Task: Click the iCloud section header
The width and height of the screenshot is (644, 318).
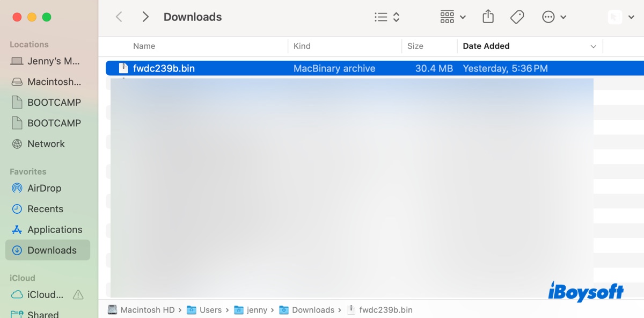Action: tap(23, 278)
